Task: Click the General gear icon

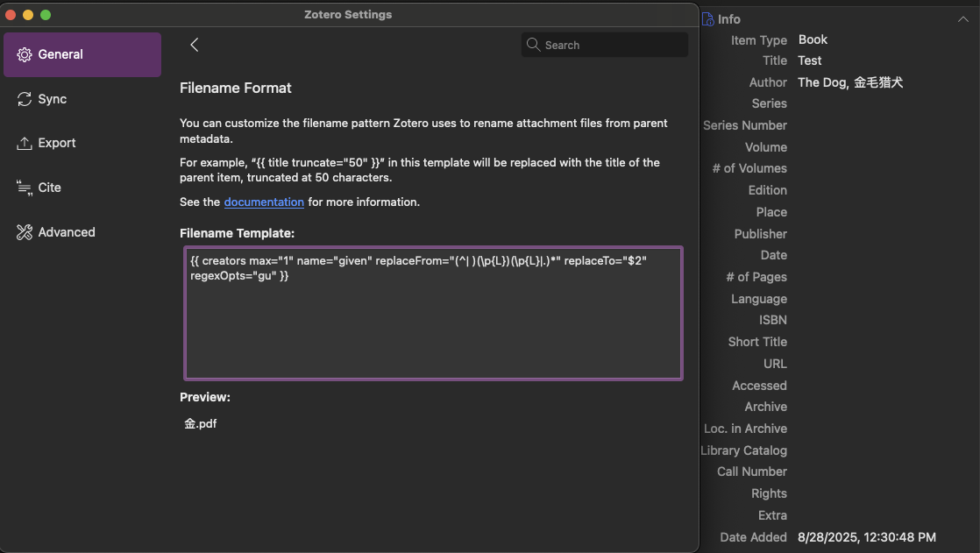Action: (x=25, y=54)
